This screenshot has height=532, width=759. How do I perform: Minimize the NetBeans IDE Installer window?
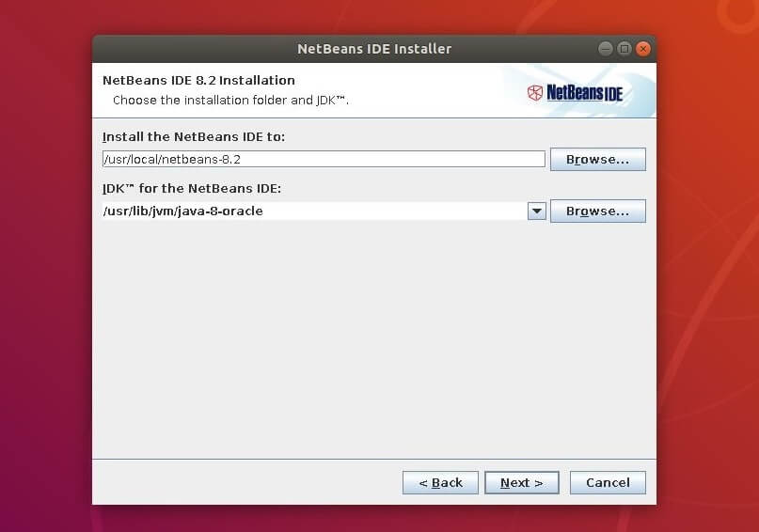(x=606, y=49)
